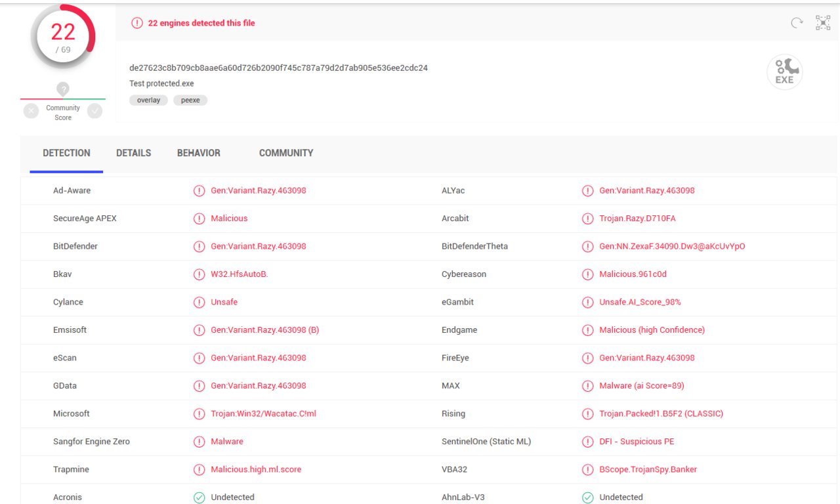This screenshot has height=504, width=840.
Task: Click Trapmine result Malicious.high.ml.score
Action: (x=256, y=470)
